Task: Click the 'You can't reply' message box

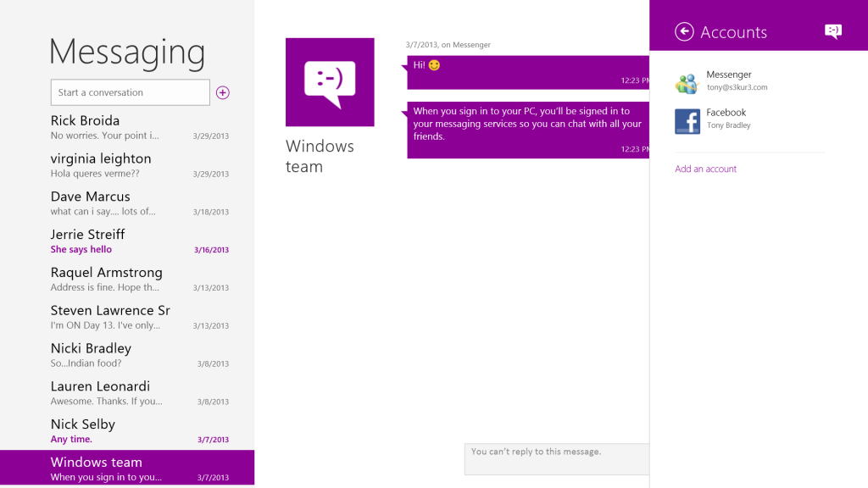Action: [x=557, y=458]
